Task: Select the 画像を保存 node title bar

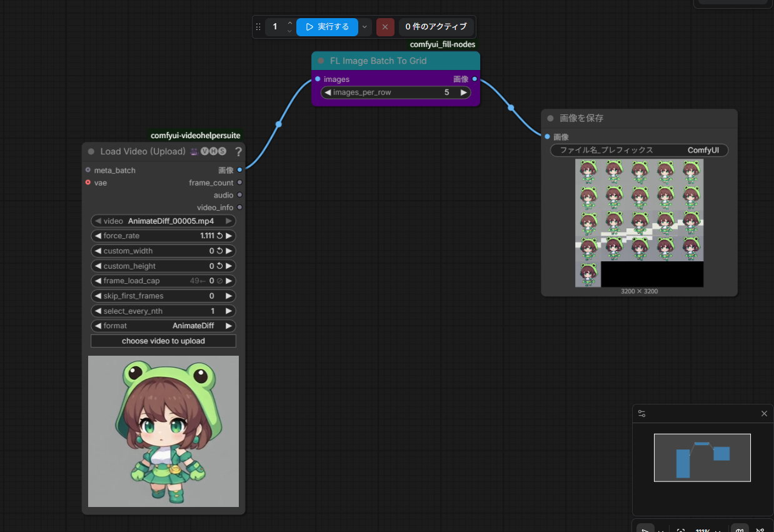Action: pos(639,118)
